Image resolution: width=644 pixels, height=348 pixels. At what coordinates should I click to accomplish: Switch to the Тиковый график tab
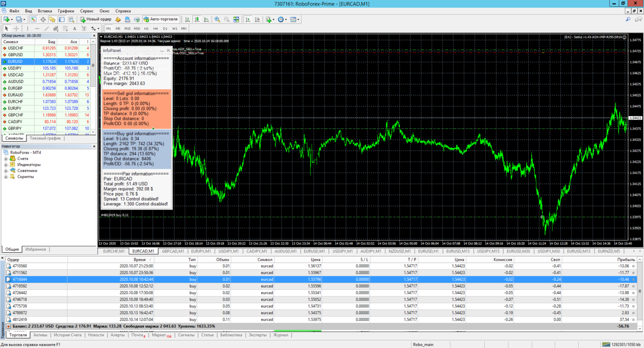(45, 139)
